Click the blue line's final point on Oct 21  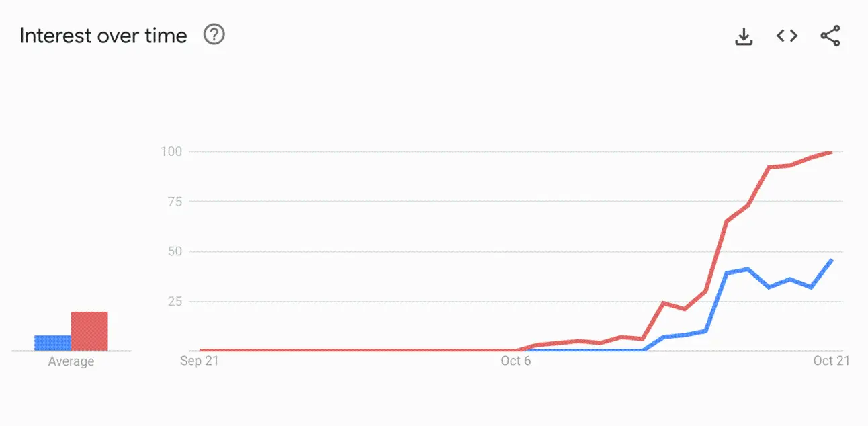pos(832,260)
